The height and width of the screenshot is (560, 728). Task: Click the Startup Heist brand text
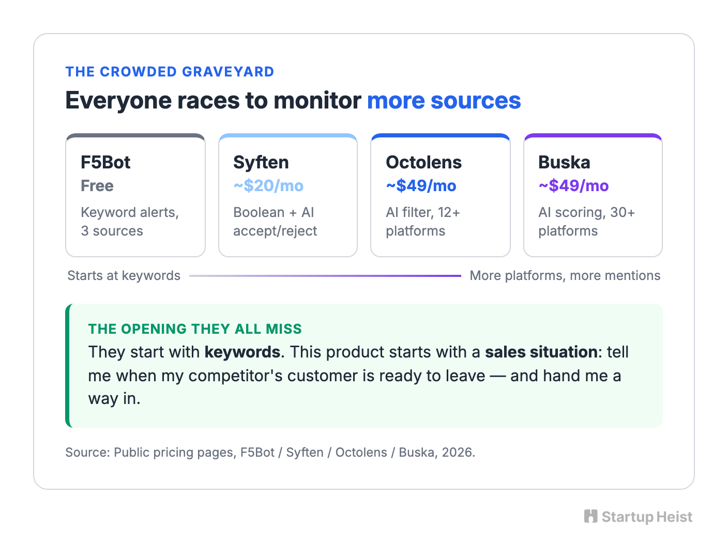tap(647, 517)
